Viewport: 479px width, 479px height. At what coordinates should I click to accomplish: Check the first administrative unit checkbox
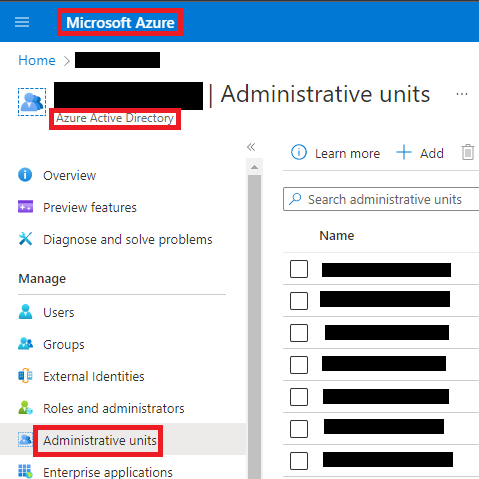pyautogui.click(x=299, y=269)
